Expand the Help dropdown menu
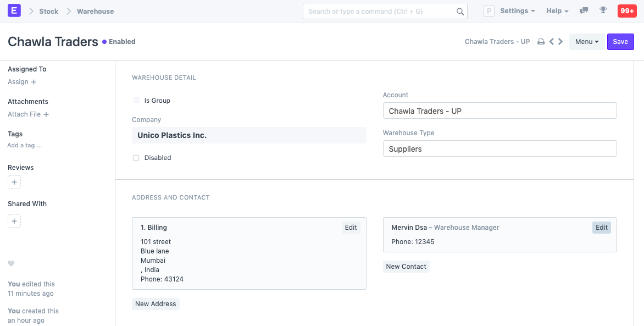Screen dimensions: 644x326 (557, 11)
